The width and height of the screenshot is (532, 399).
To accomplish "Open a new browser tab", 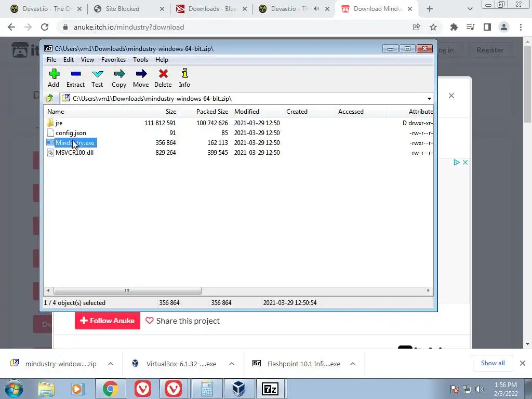I will pos(430,9).
